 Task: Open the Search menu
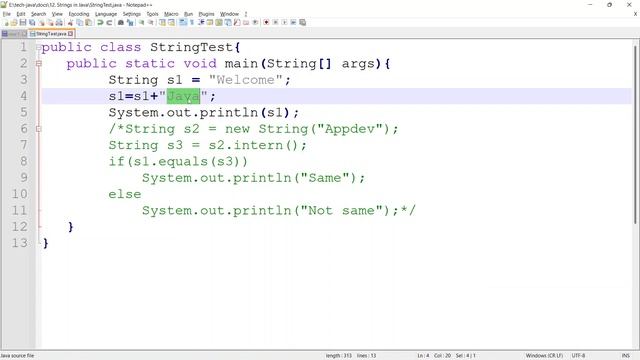[39, 14]
